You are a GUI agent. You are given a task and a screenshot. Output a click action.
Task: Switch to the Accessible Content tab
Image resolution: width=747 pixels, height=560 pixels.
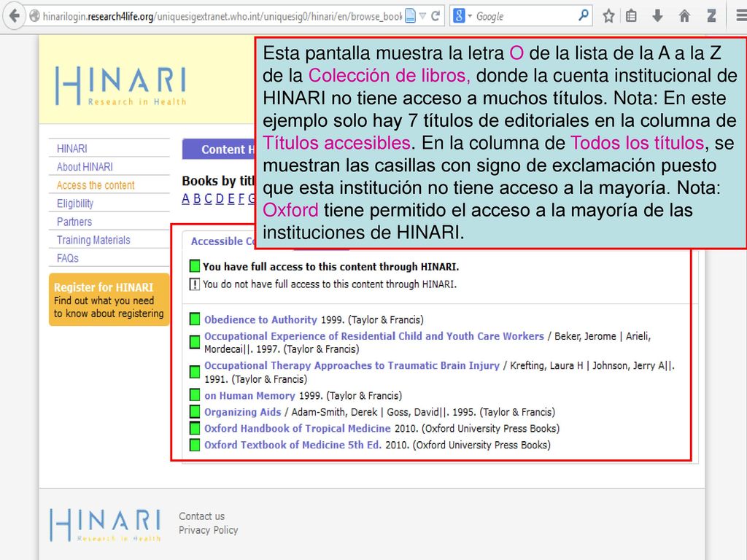tap(219, 241)
